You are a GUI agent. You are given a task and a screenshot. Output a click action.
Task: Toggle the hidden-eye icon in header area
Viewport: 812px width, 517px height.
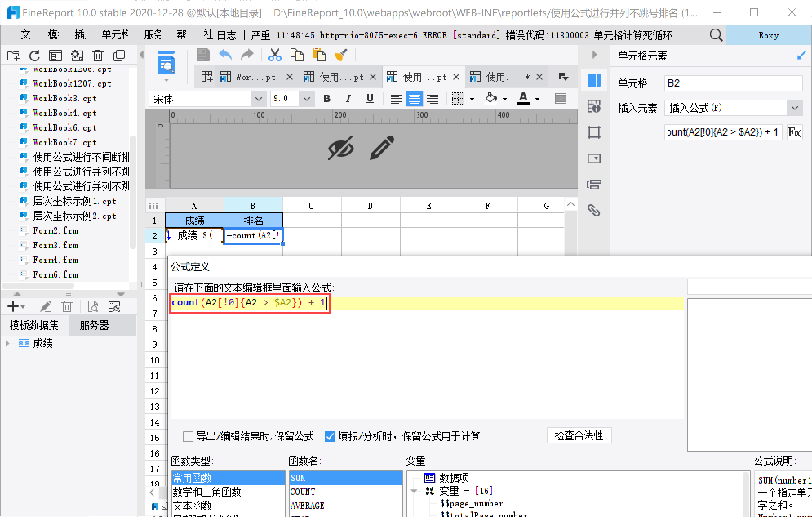point(341,148)
